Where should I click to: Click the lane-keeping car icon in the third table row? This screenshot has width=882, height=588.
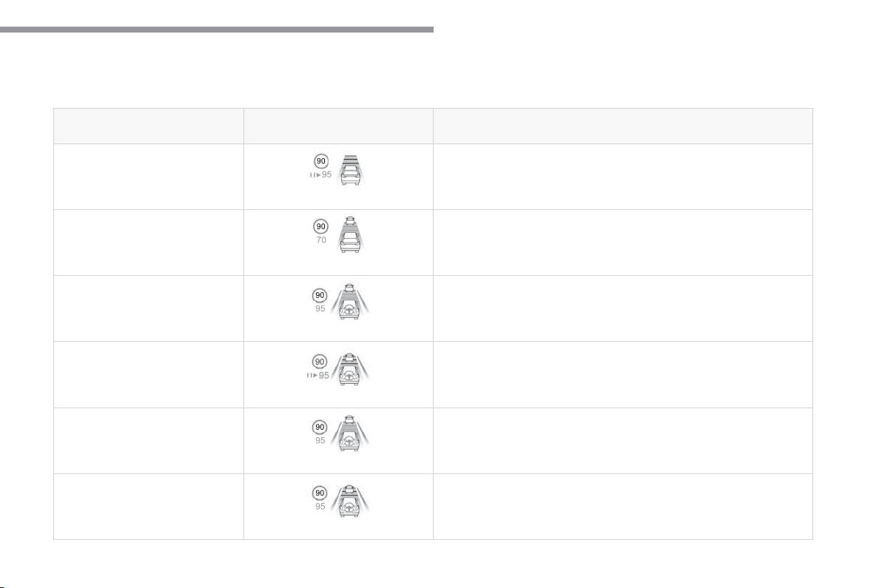tap(350, 301)
